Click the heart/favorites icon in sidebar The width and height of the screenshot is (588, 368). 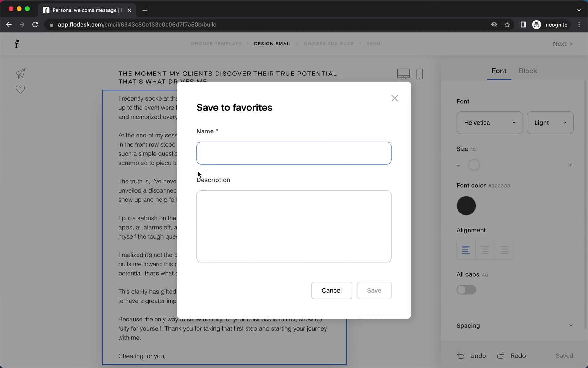point(21,90)
